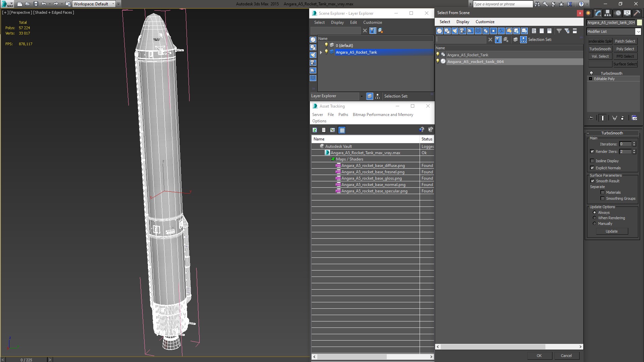Screen dimensions: 644x362
Task: Toggle Render Iters checkbox
Action: coord(592,152)
